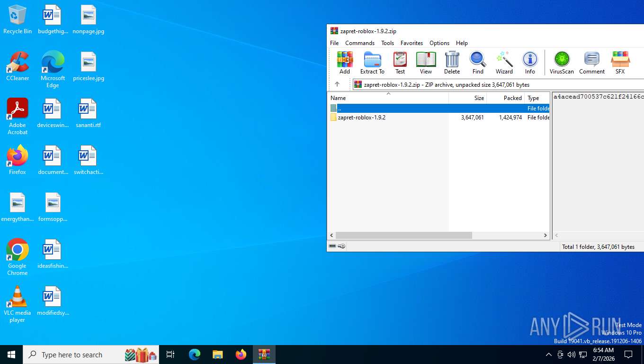Viewport: 644px width, 364px height.
Task: Run VirusScan on the archive
Action: 562,63
